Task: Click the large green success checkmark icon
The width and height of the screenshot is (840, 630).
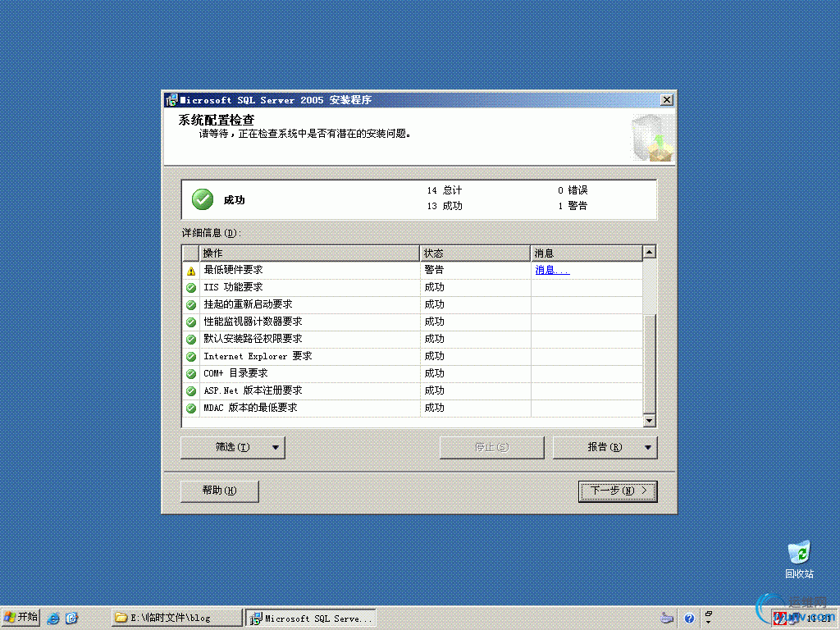Action: (203, 199)
